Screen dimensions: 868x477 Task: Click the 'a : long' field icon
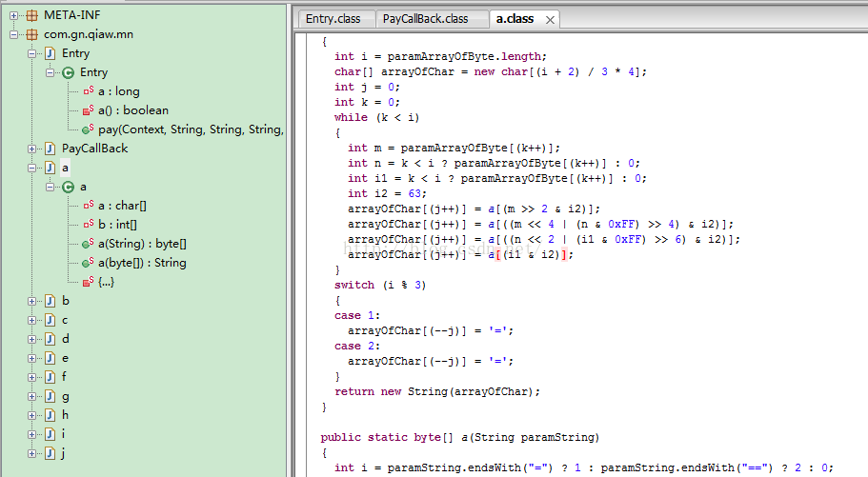click(x=88, y=90)
